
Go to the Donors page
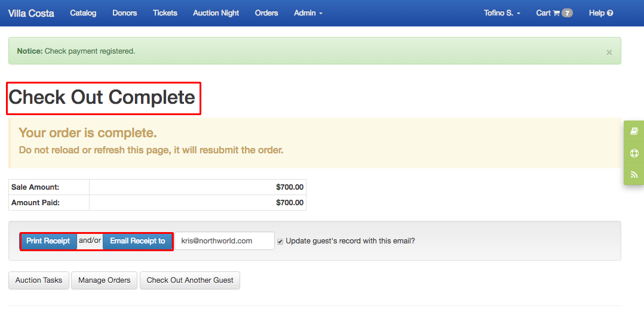click(x=124, y=13)
